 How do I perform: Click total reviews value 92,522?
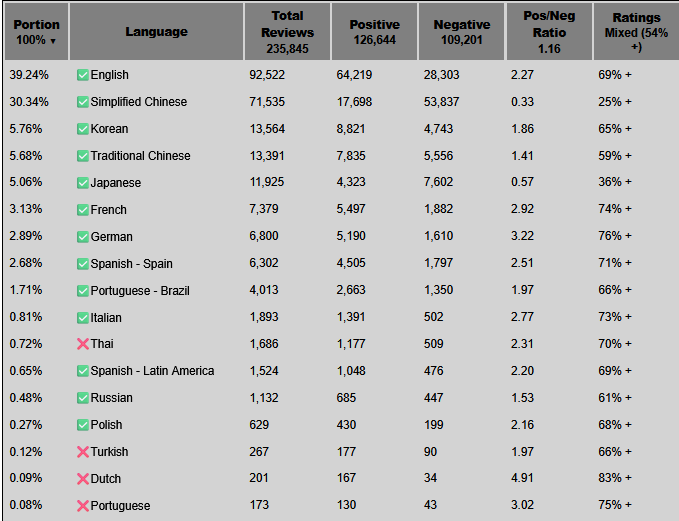coord(267,75)
